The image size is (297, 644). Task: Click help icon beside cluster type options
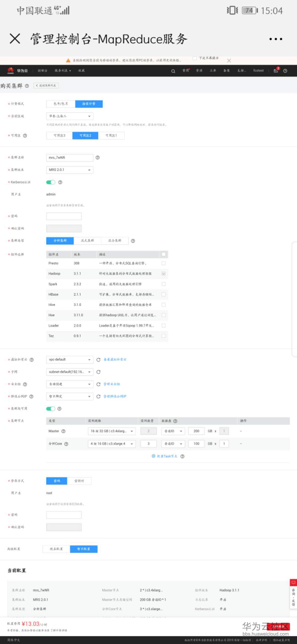(133, 241)
